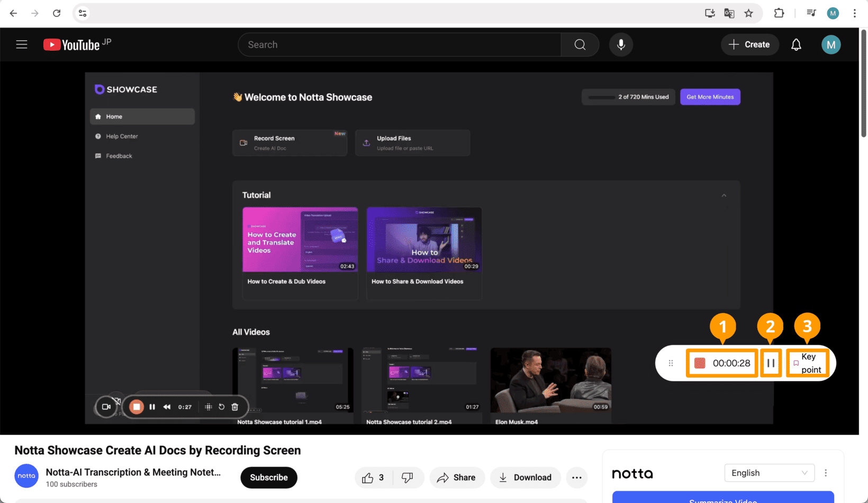Click rewind icon in recorder bar
This screenshot has height=503, width=868.
point(167,407)
